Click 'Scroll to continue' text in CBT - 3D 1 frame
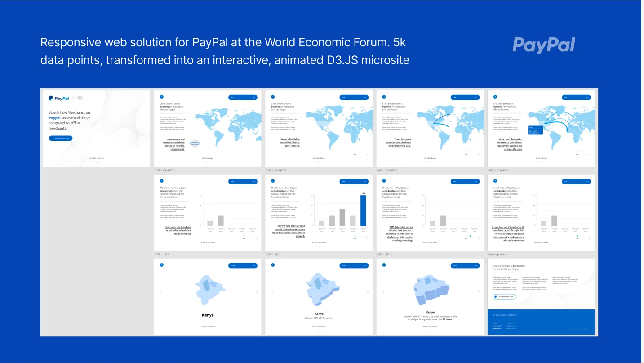 click(208, 326)
